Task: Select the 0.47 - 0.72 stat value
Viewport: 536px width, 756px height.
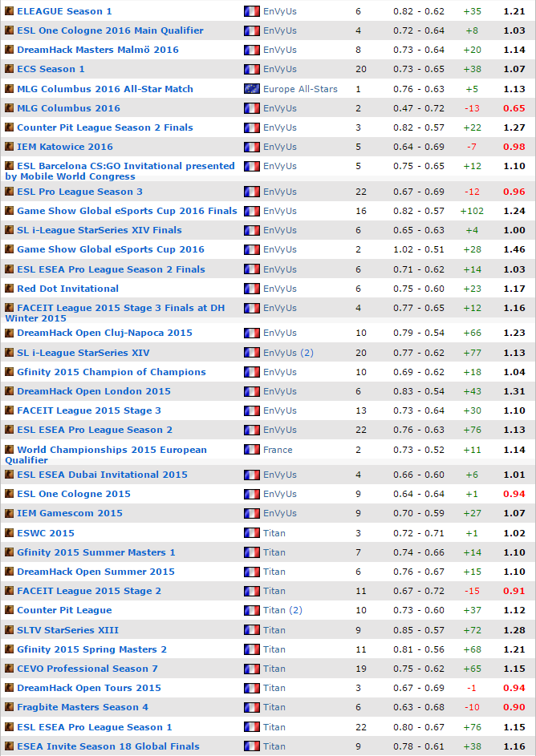Action: 419,108
